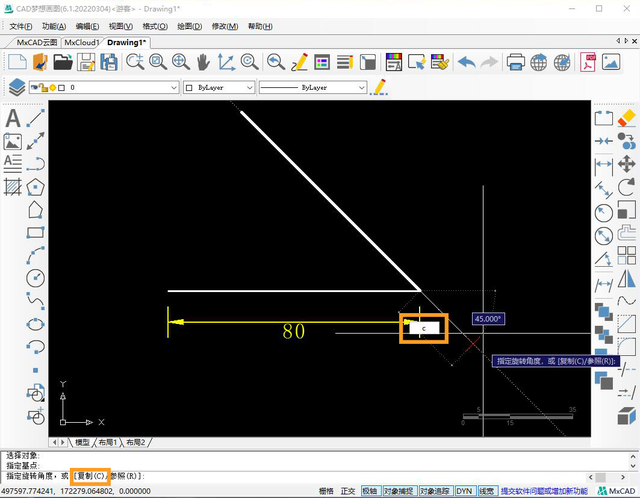
Task: Toggle 栅格 grid mode in status bar
Action: [326, 491]
